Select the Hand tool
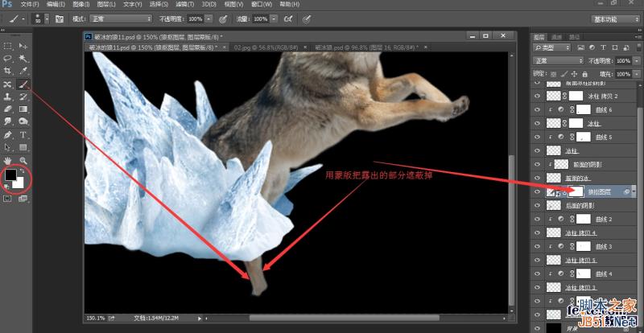Screen dimensions: 644x333 (8, 161)
